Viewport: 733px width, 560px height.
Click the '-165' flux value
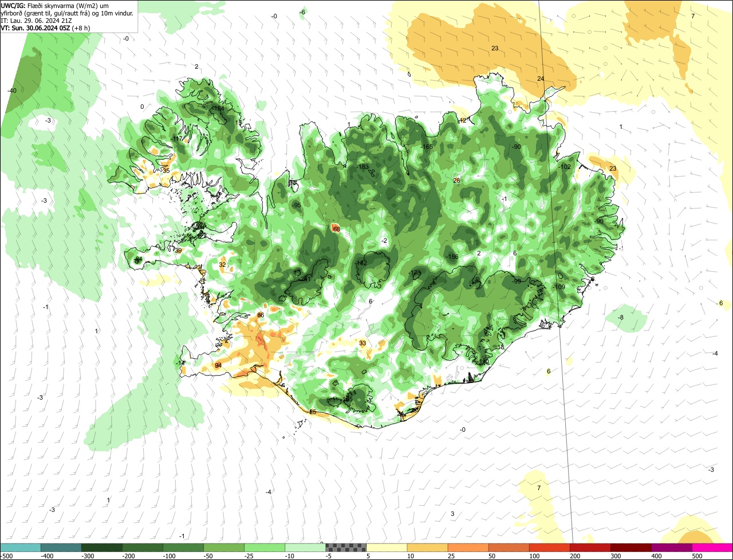tap(427, 147)
